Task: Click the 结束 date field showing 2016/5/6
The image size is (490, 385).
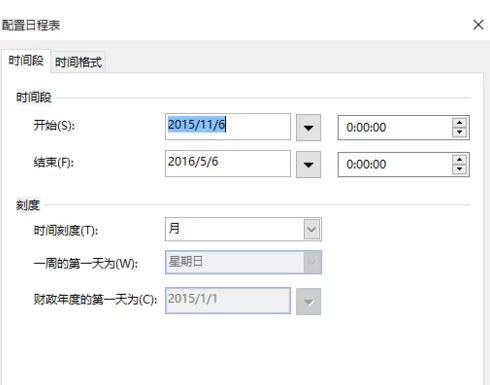Action: (x=228, y=163)
